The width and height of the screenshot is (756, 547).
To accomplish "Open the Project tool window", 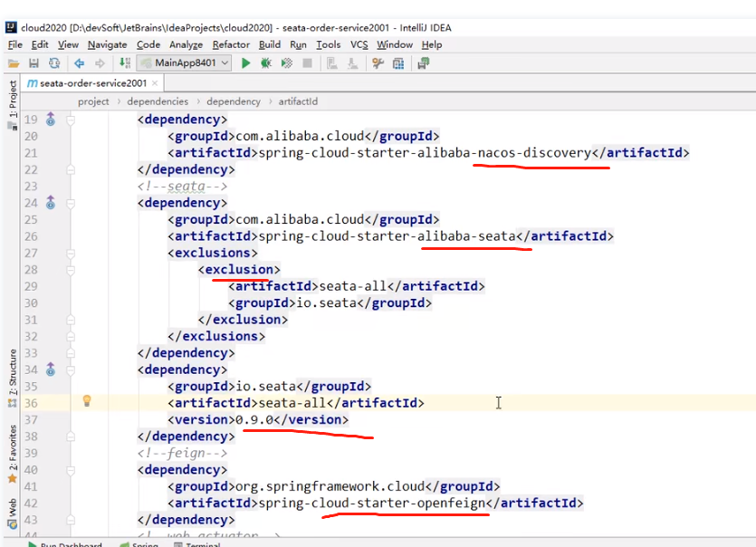I will [13, 104].
